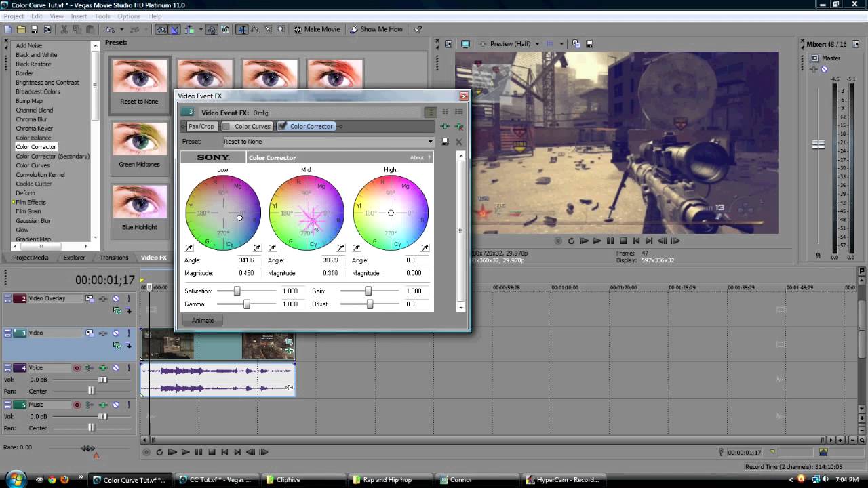Open the File menu labeled Project
The image size is (868, 488).
click(14, 16)
